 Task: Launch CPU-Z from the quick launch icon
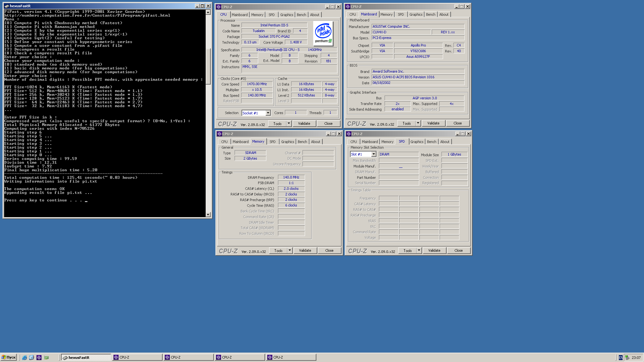pos(39,358)
